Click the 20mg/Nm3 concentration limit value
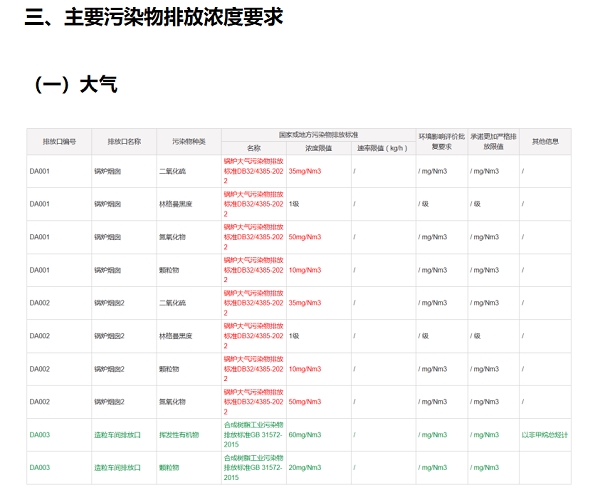600x495 pixels. (x=304, y=467)
